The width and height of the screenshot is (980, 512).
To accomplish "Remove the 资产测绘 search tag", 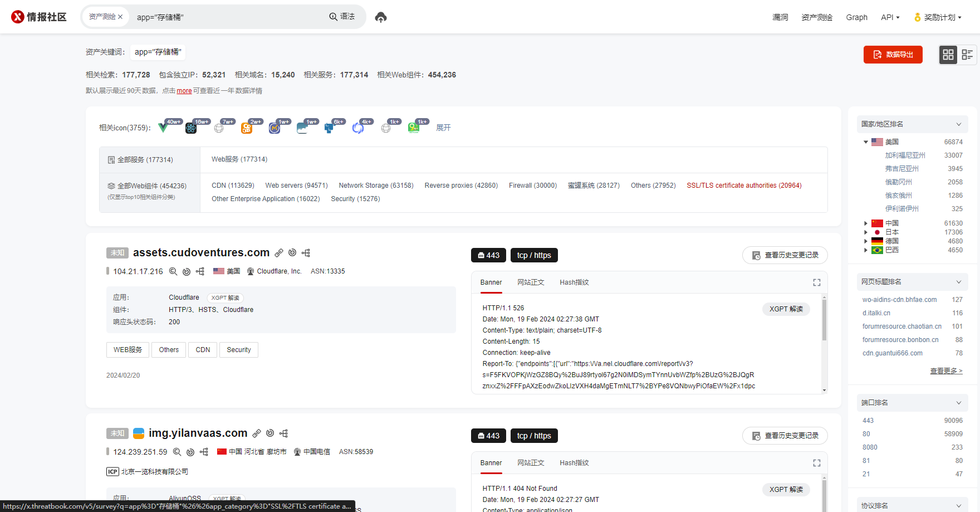I will 120,17.
